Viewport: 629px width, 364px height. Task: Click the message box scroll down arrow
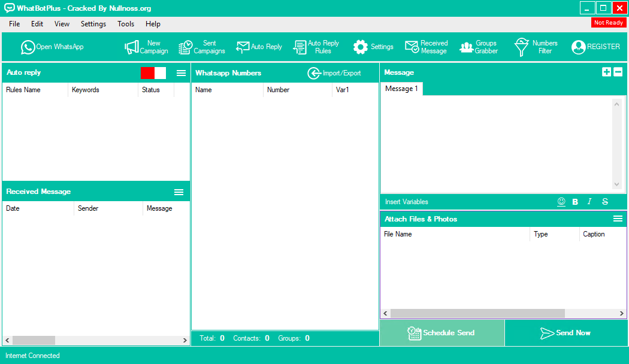point(616,184)
